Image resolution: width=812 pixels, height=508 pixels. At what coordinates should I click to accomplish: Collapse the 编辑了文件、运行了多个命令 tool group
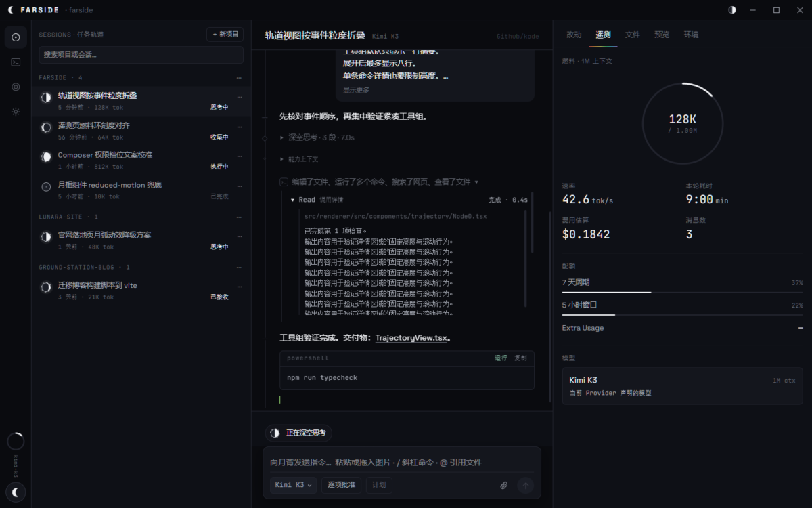pyautogui.click(x=380, y=182)
